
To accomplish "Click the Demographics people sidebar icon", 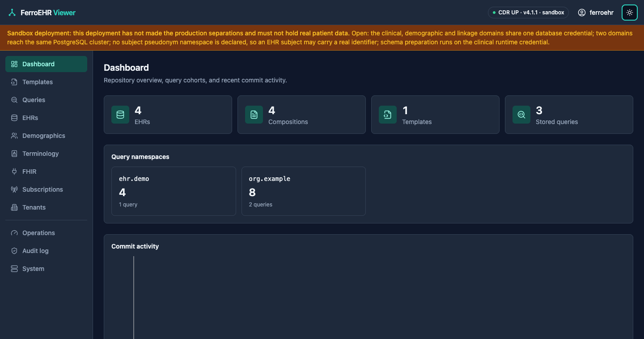I will [x=14, y=136].
